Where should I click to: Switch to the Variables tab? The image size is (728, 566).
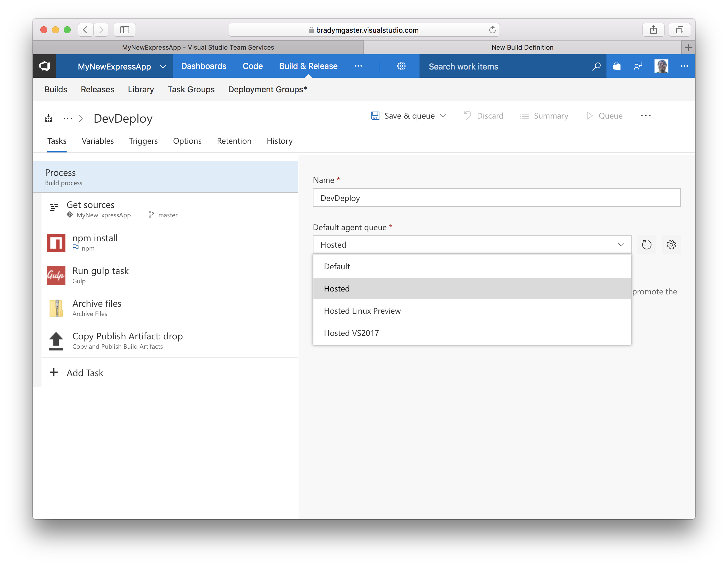[x=98, y=141]
